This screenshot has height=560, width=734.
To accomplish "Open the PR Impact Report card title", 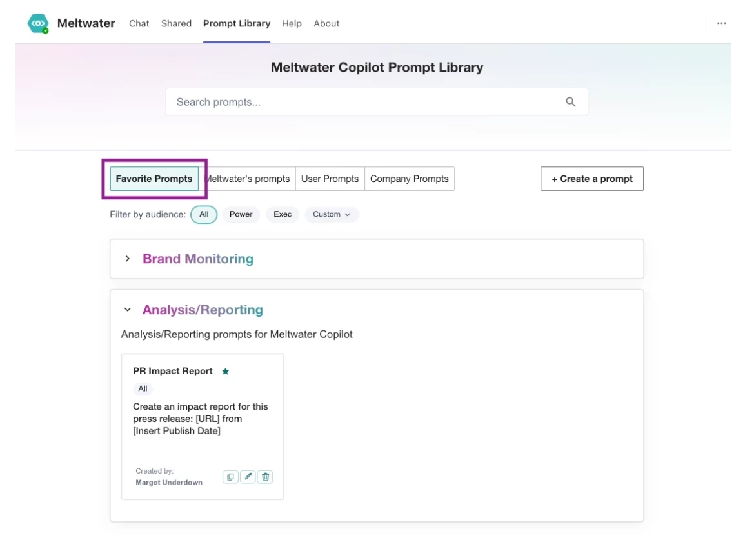I will pos(173,372).
